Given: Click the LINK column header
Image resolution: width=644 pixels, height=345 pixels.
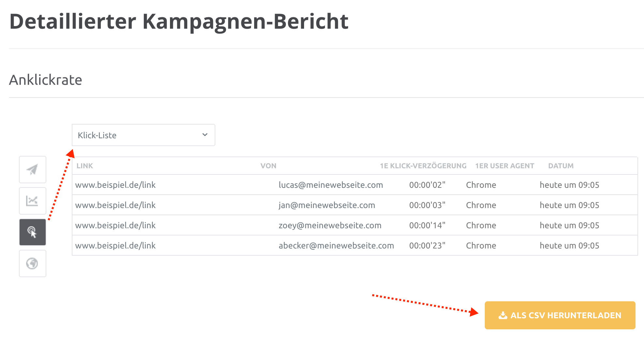Looking at the screenshot, I should coord(85,166).
